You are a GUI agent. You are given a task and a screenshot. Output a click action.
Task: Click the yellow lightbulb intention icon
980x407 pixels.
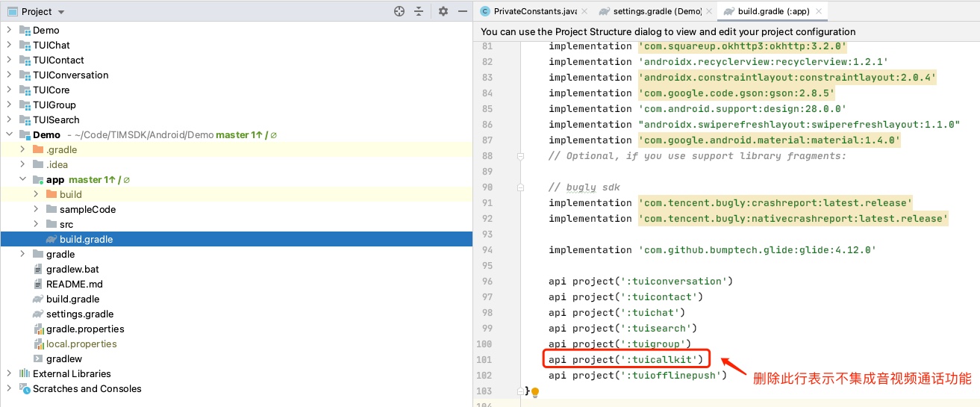[534, 392]
